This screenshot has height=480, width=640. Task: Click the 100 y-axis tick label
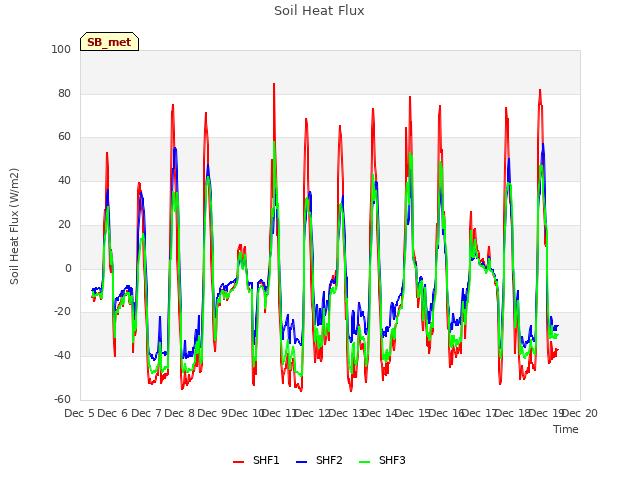tap(61, 49)
